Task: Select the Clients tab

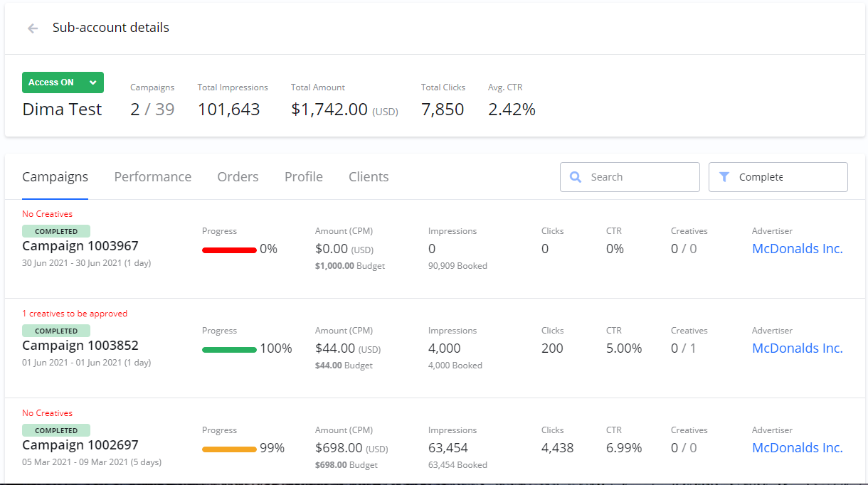Action: (369, 177)
